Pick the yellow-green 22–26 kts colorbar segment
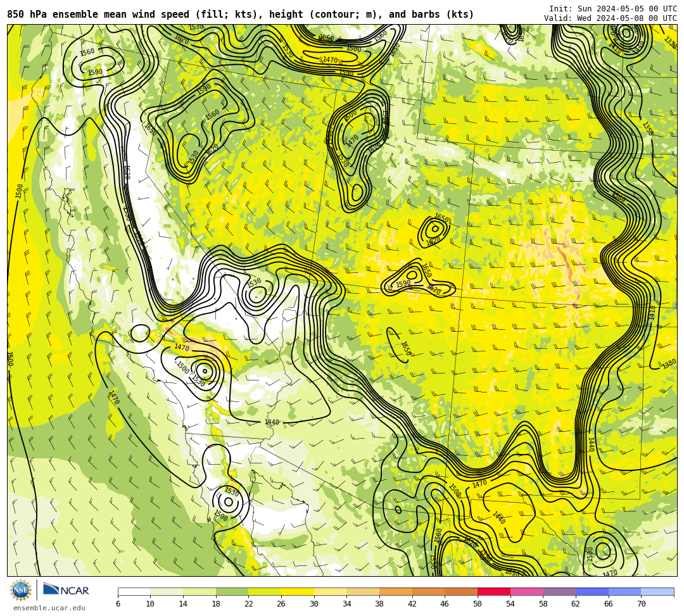The height and width of the screenshot is (616, 684). click(x=265, y=591)
